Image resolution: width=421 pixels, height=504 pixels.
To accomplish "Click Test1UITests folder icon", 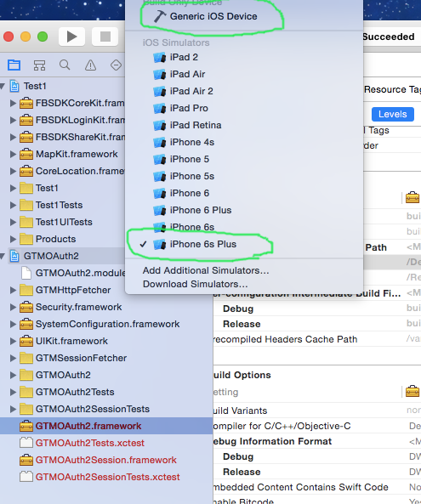I will pyautogui.click(x=26, y=222).
